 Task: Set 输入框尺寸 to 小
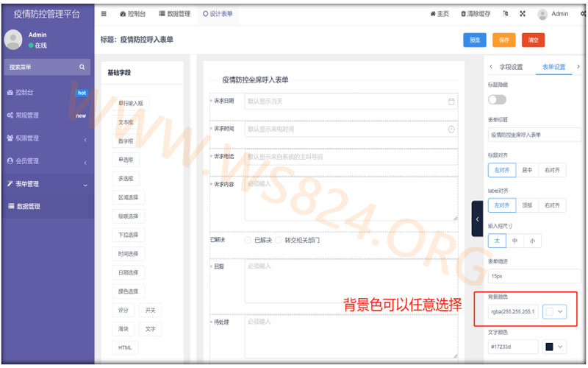click(532, 241)
